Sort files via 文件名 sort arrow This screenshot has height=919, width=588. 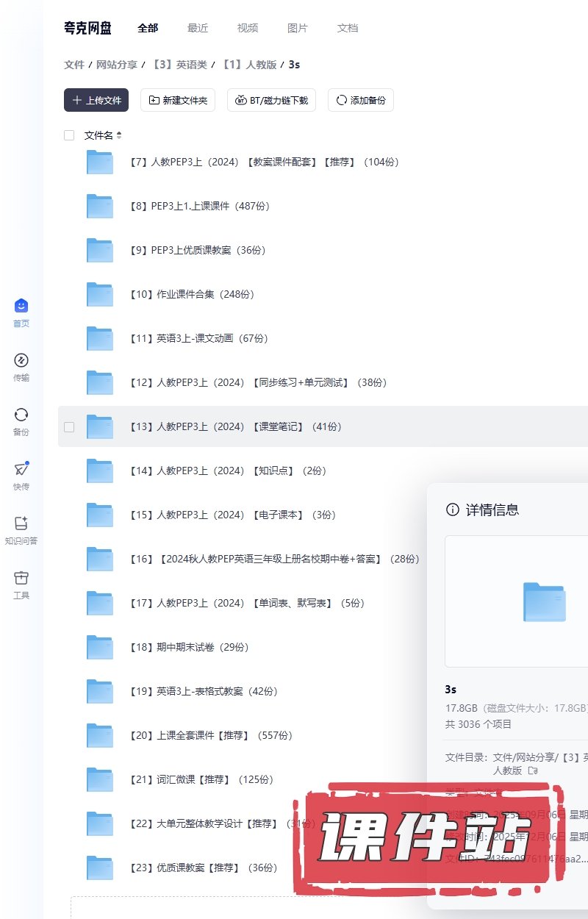[x=119, y=135]
